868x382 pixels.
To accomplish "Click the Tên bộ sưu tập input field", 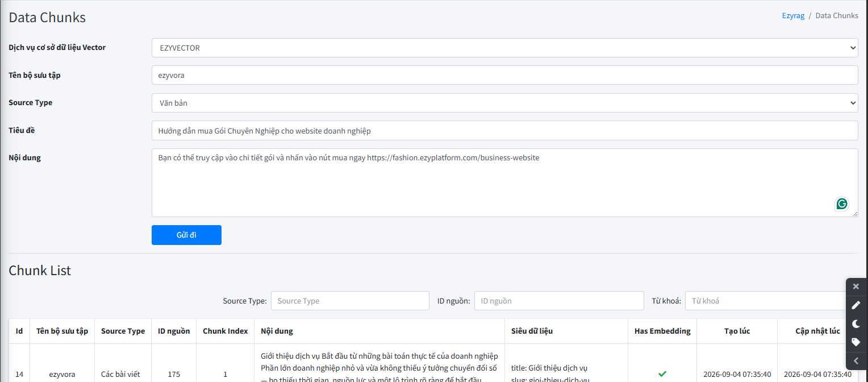I will pyautogui.click(x=504, y=75).
